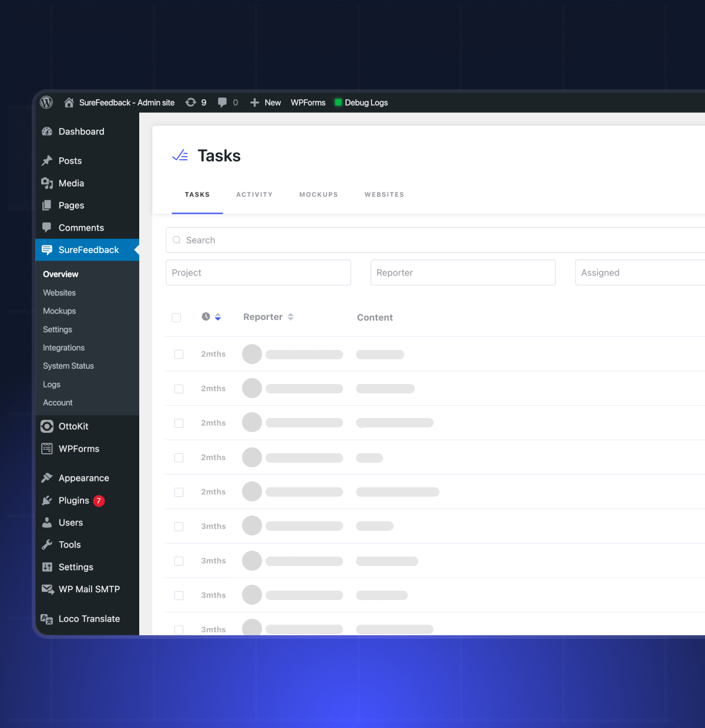Select the SureFeedback plugin icon
Viewport: 705px width, 728px height.
pos(47,250)
